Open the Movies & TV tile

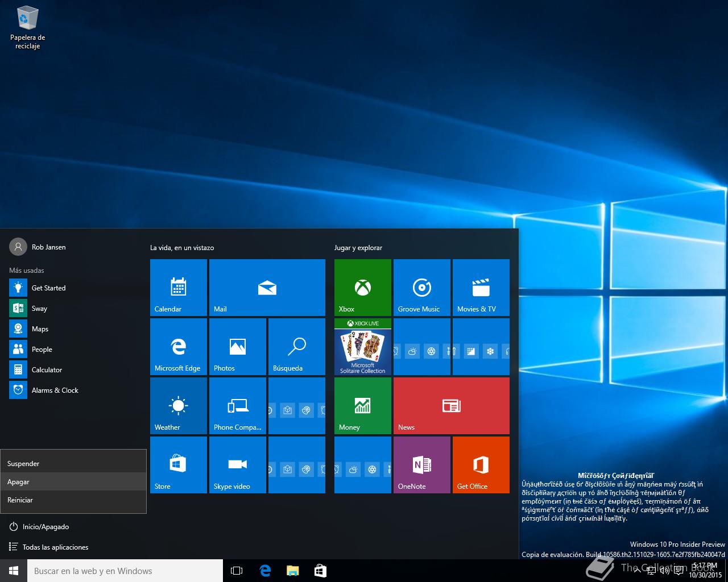click(481, 288)
